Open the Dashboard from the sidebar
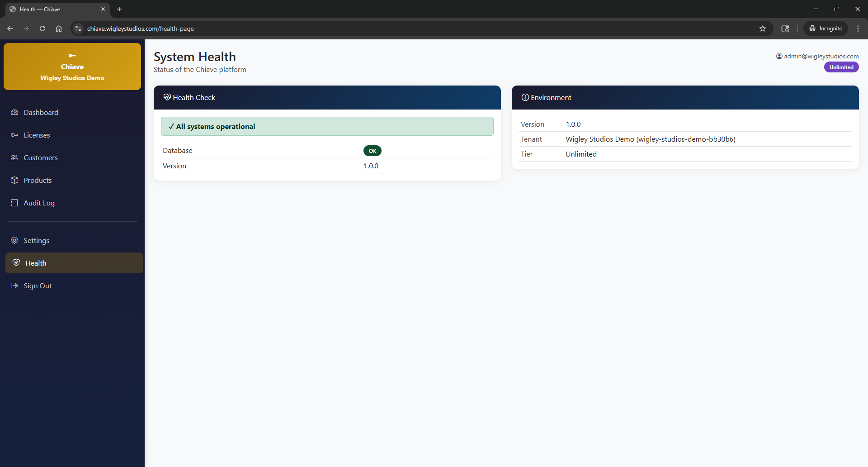Image resolution: width=868 pixels, height=467 pixels. pyautogui.click(x=41, y=112)
